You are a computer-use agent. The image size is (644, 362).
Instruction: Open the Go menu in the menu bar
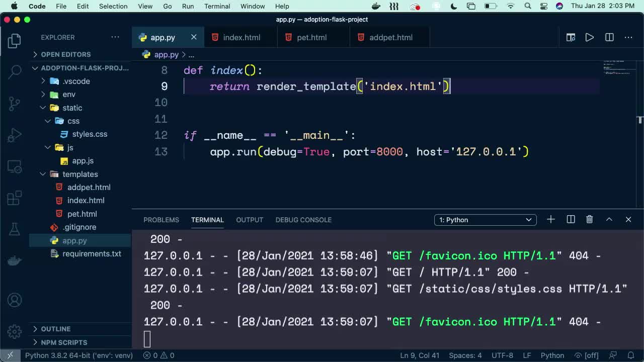[x=167, y=6]
